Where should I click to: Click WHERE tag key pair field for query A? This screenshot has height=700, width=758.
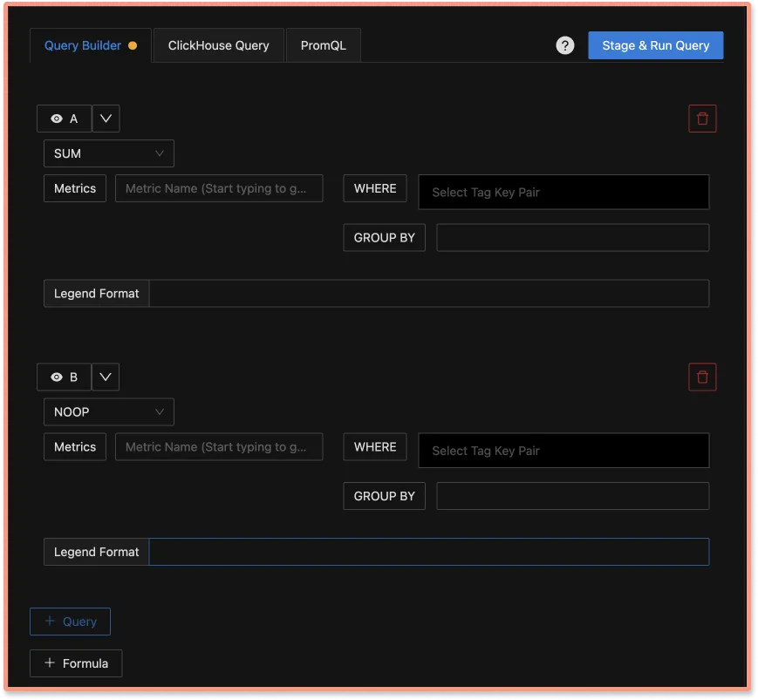563,192
